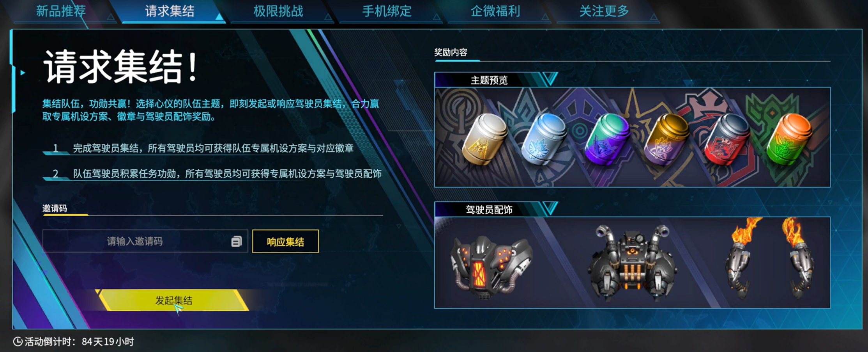Click the 响应集结 button
The height and width of the screenshot is (352, 868).
coord(285,242)
